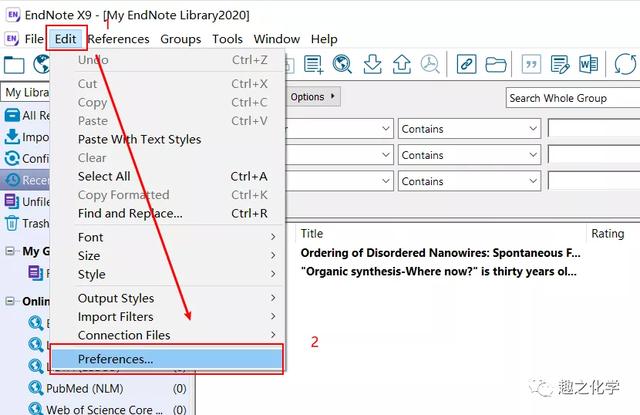This screenshot has width=640, height=415.
Task: Click the go to Word icon
Action: pyautogui.click(x=589, y=64)
